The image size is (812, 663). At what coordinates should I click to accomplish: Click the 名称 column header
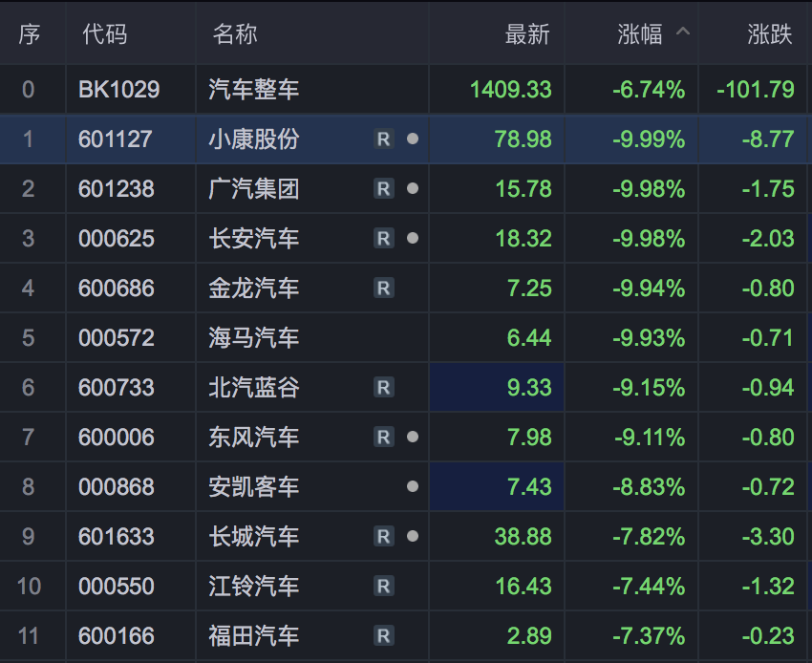point(235,34)
